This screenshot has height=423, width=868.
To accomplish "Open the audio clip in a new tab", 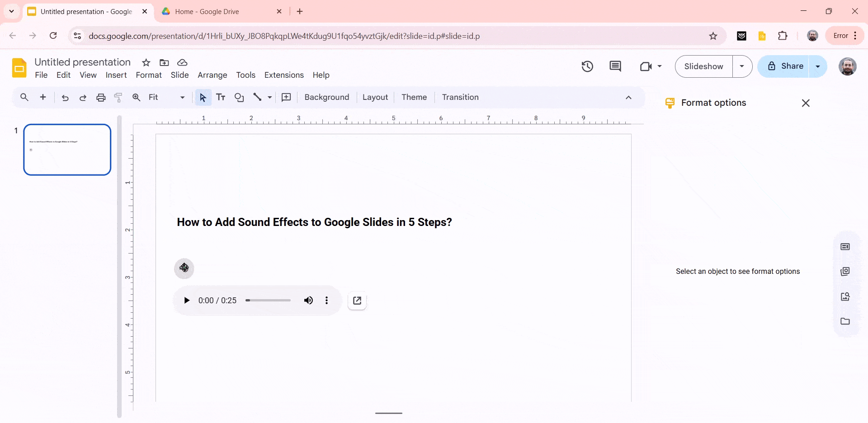I will click(x=357, y=300).
